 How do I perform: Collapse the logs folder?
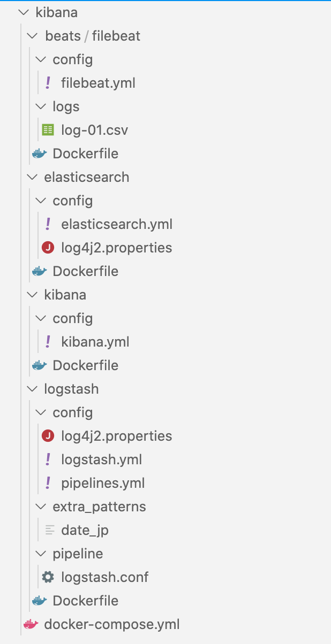click(41, 106)
